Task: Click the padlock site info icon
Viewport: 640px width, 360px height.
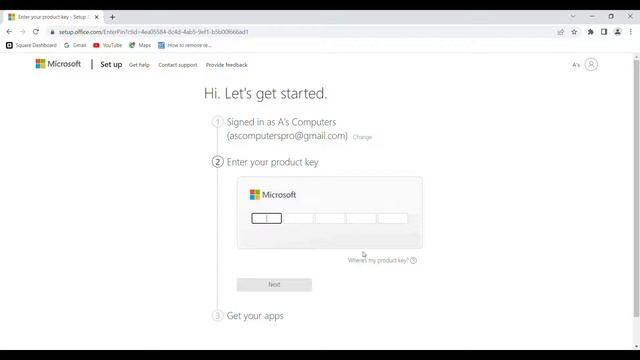Action: coord(52,32)
